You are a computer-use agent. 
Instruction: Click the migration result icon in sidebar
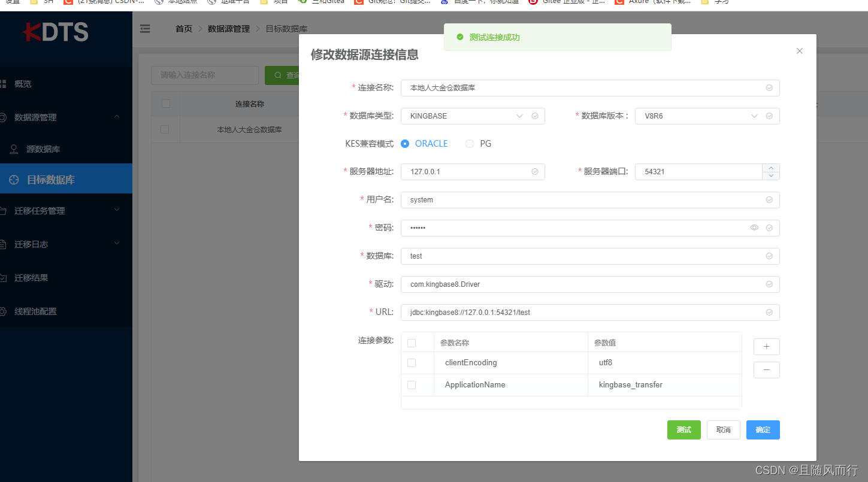[3, 278]
